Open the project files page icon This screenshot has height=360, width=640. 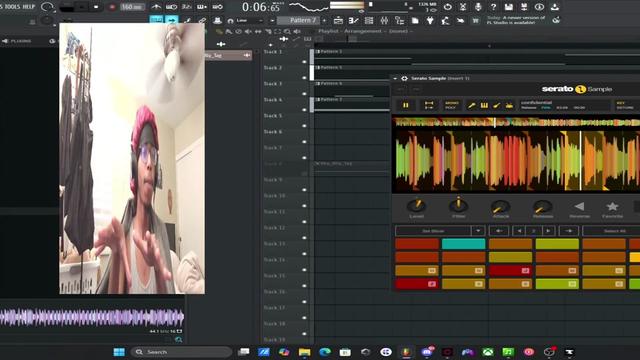[x=415, y=20]
